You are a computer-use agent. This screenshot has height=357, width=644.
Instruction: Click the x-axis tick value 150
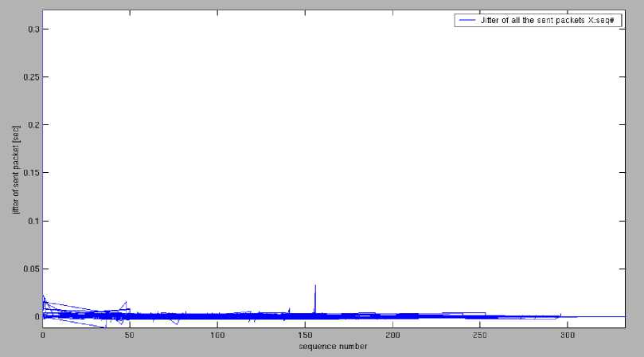[305, 335]
